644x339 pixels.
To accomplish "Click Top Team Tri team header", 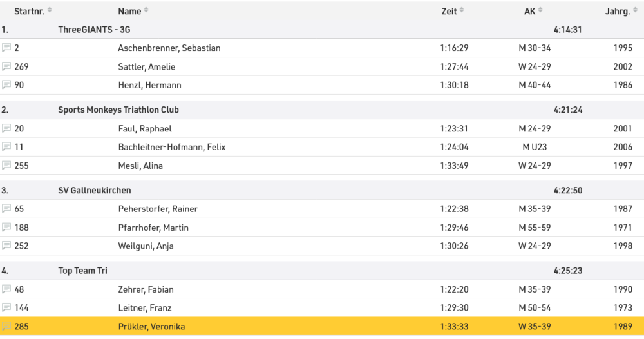I will 82,271.
